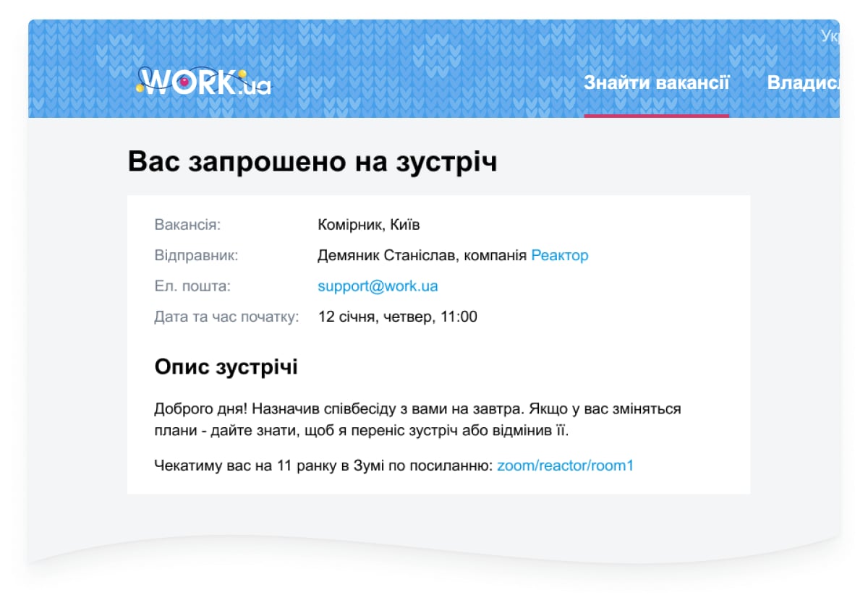The image size is (868, 600).
Task: Open the Реактор company link
Action: (559, 255)
